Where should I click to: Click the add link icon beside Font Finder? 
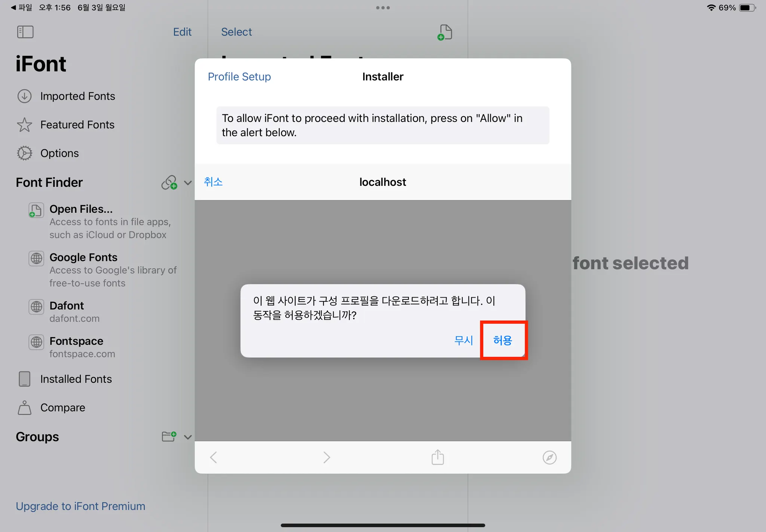click(x=169, y=182)
